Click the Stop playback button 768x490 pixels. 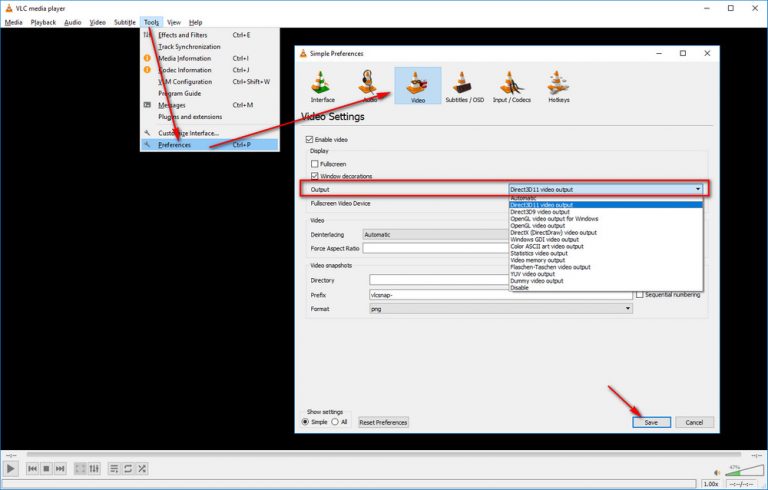[x=46, y=469]
